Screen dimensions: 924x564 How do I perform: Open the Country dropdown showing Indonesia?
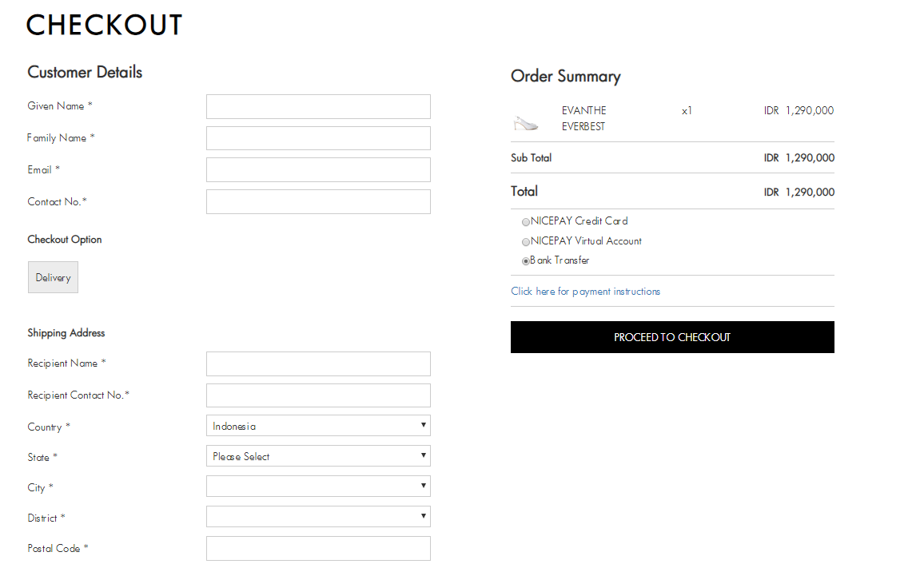coord(318,426)
